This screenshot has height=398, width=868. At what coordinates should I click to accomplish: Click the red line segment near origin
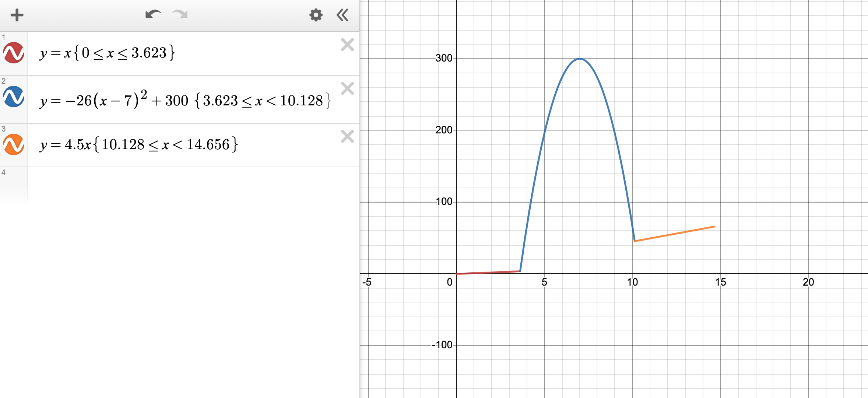pos(488,272)
